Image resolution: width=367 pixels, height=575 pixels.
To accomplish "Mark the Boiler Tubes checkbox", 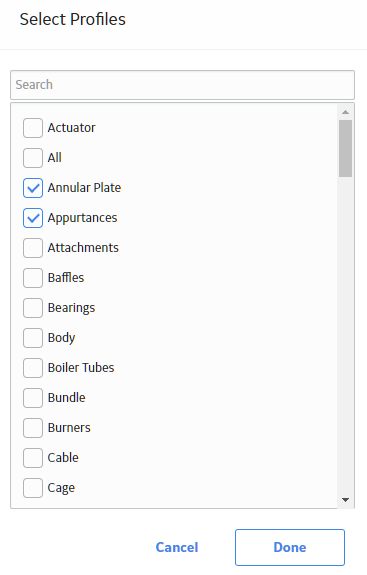I will (x=33, y=368).
